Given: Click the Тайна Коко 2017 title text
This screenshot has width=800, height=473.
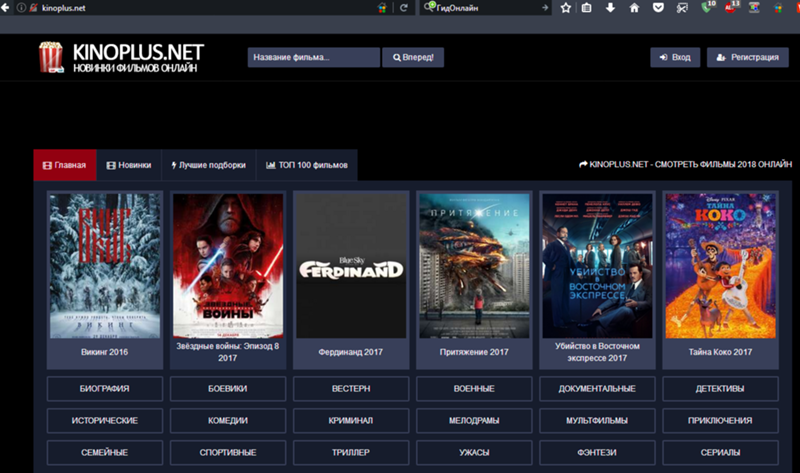Looking at the screenshot, I should pos(720,352).
